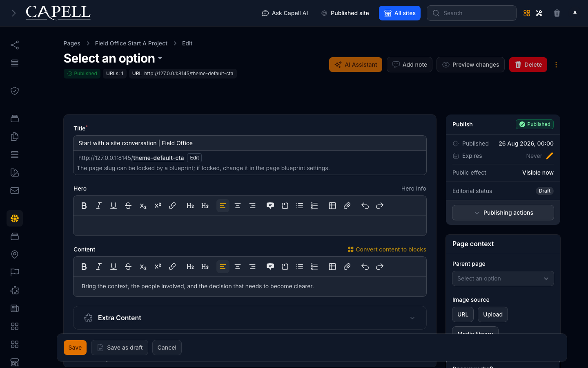Open the Publishing actions dropdown

coord(503,213)
